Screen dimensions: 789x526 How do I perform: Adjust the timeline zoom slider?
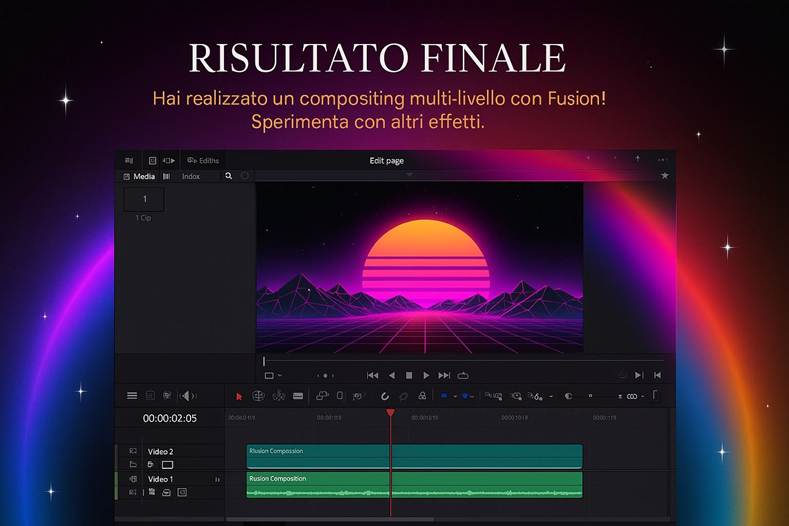(x=590, y=396)
